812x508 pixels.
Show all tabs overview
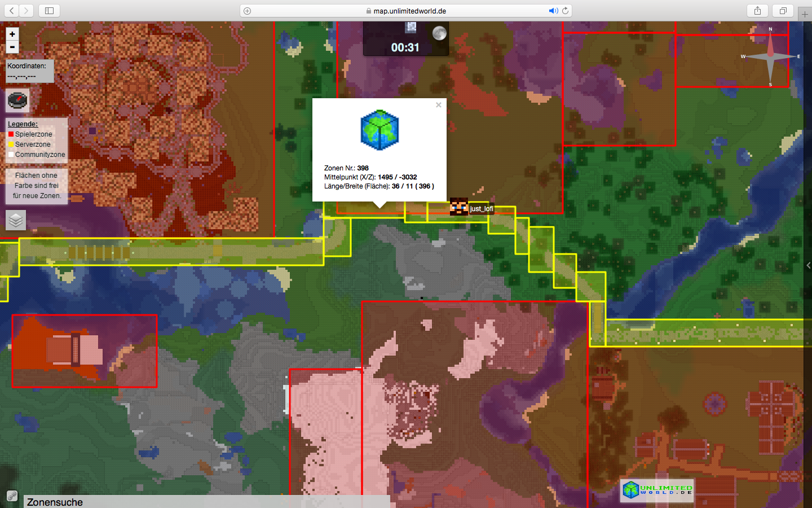click(783, 11)
